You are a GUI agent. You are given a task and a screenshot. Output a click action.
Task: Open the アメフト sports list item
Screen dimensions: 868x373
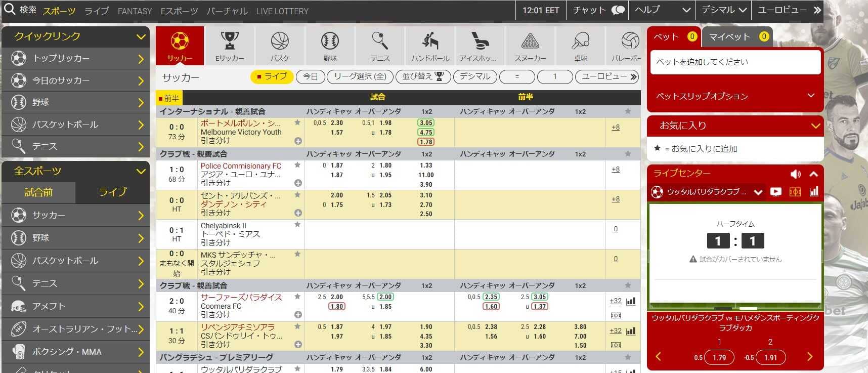(x=76, y=306)
